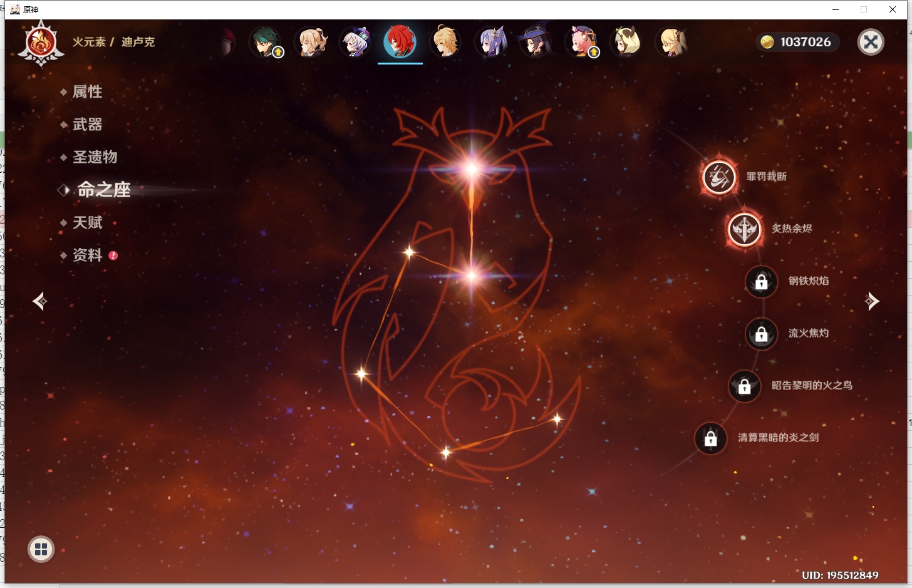Viewport: 912px width, 588px height.
Task: Close the character screen with the X
Action: pyautogui.click(x=871, y=42)
